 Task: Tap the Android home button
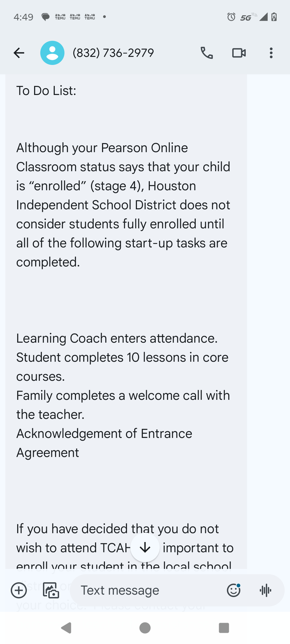point(145,627)
